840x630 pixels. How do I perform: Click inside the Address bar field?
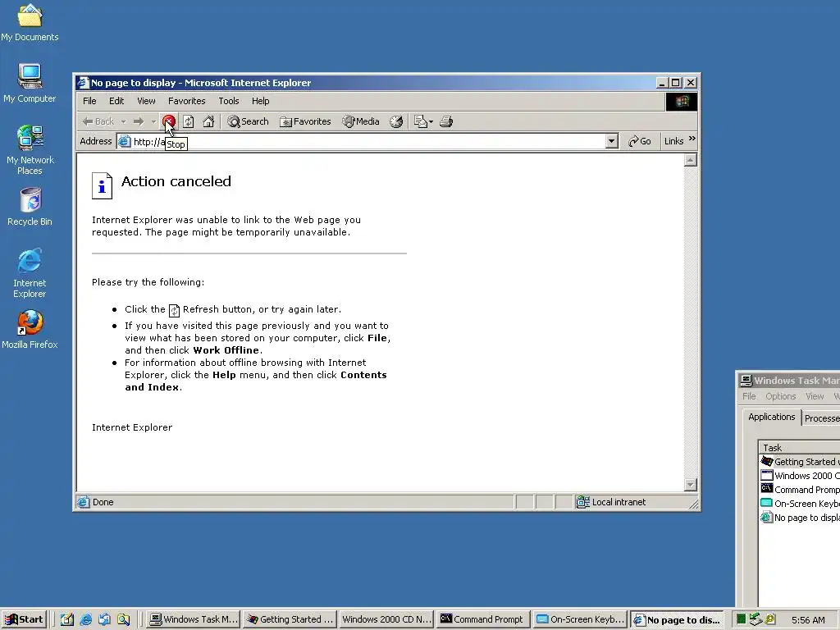368,141
